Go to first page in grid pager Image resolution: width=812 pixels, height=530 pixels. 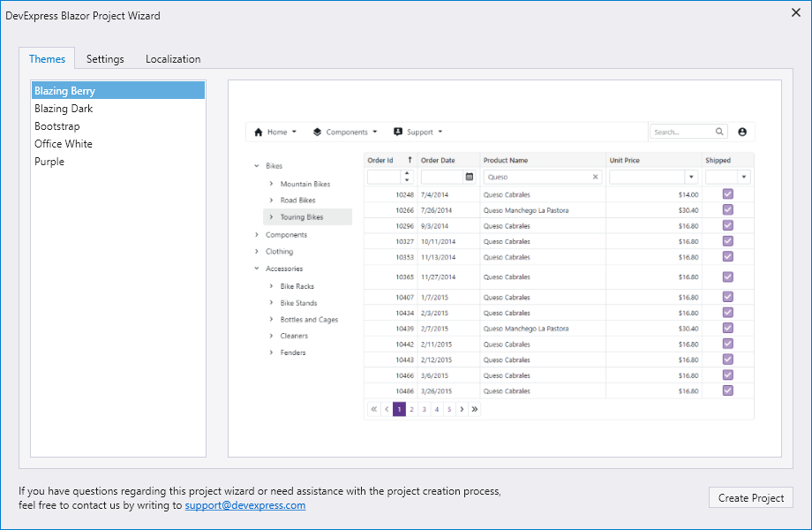374,409
